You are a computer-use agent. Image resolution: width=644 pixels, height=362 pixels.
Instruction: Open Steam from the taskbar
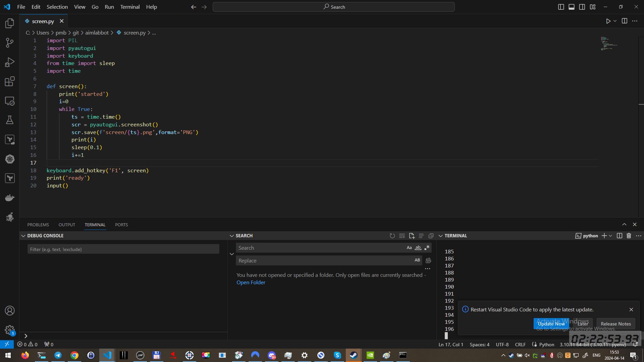click(x=354, y=355)
